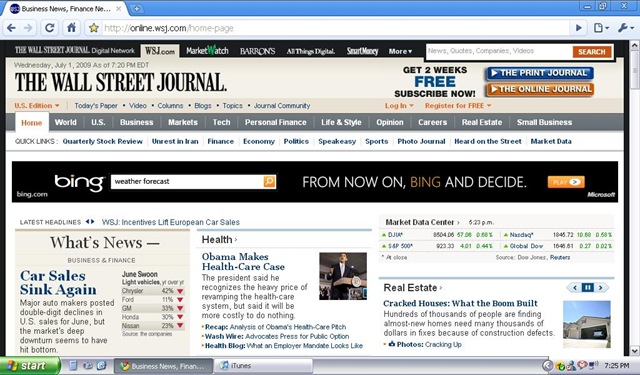Open the Markets navigation tab
640x375 pixels.
[183, 122]
